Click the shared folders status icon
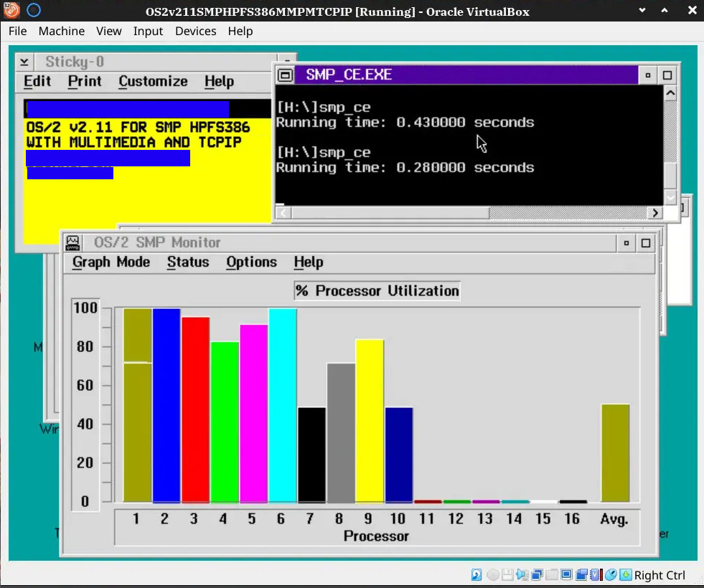704x588 pixels. pos(552,574)
